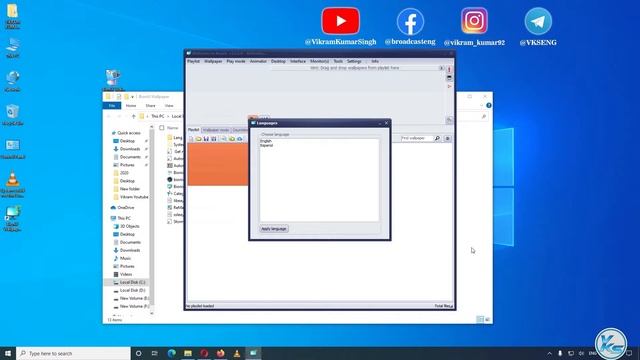The width and height of the screenshot is (640, 360).
Task: Click the Opera icon on the taskbar
Action: pyautogui.click(x=204, y=353)
